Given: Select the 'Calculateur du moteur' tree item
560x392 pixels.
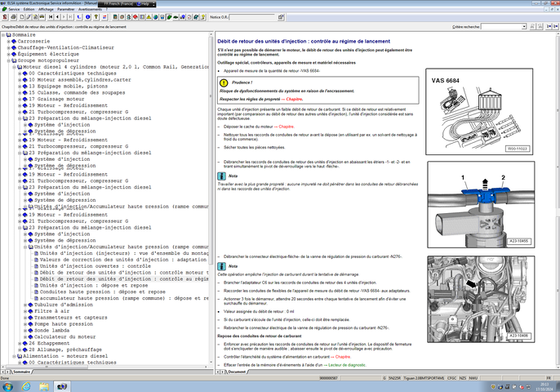Looking at the screenshot, I should click(x=64, y=337).
